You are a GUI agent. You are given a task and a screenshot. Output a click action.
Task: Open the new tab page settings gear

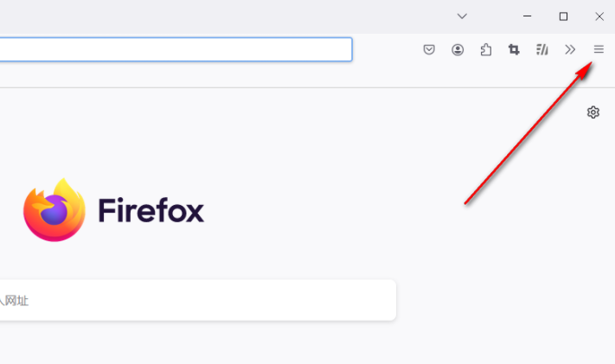click(x=593, y=112)
